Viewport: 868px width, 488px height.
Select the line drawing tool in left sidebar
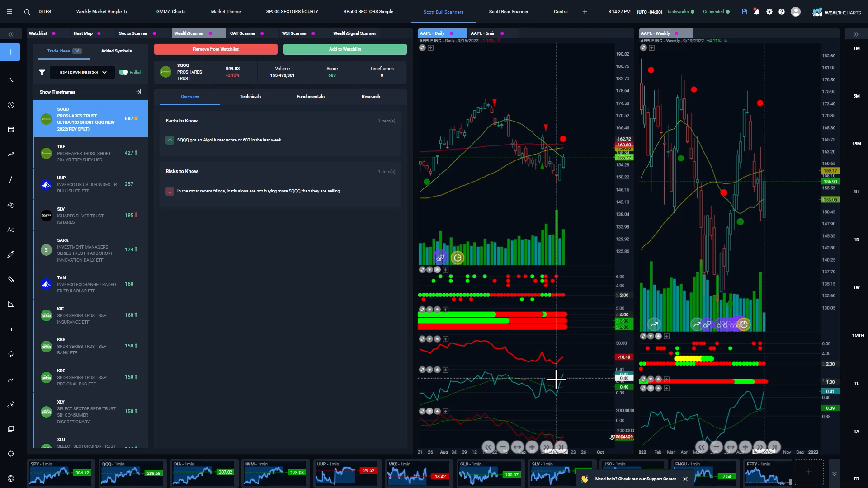point(11,180)
